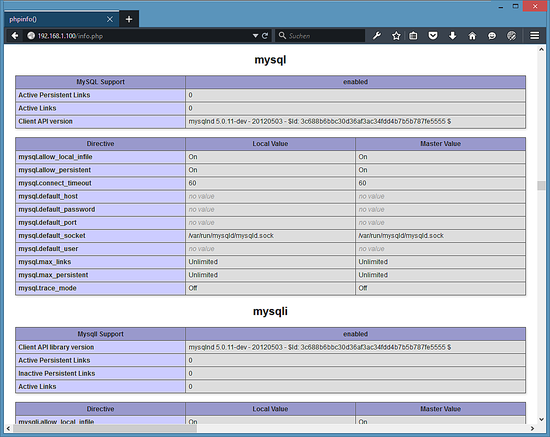Click mysql.allow_local_infile directive
Screen dimensions: 550x437
pos(55,157)
